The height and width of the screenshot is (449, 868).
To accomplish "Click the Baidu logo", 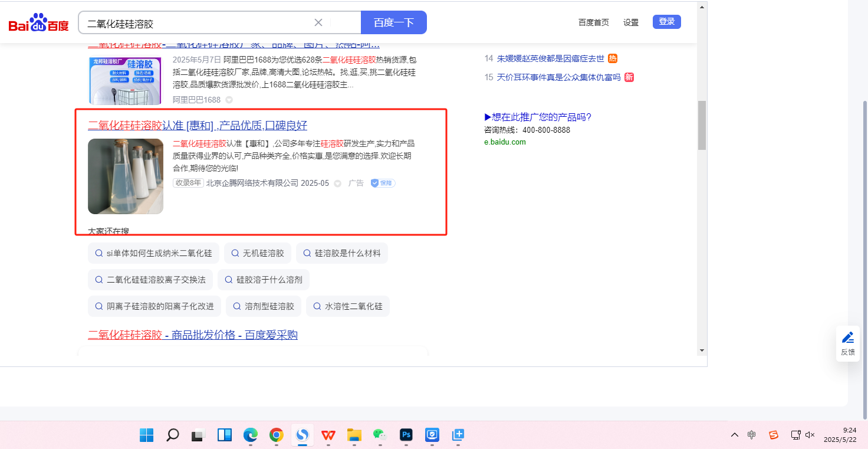I will coord(38,23).
